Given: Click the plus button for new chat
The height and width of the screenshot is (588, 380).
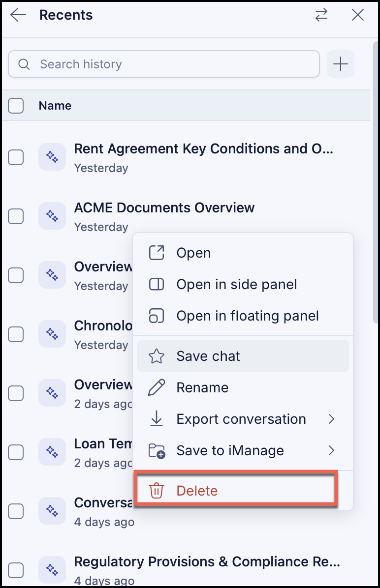Looking at the screenshot, I should 341,64.
